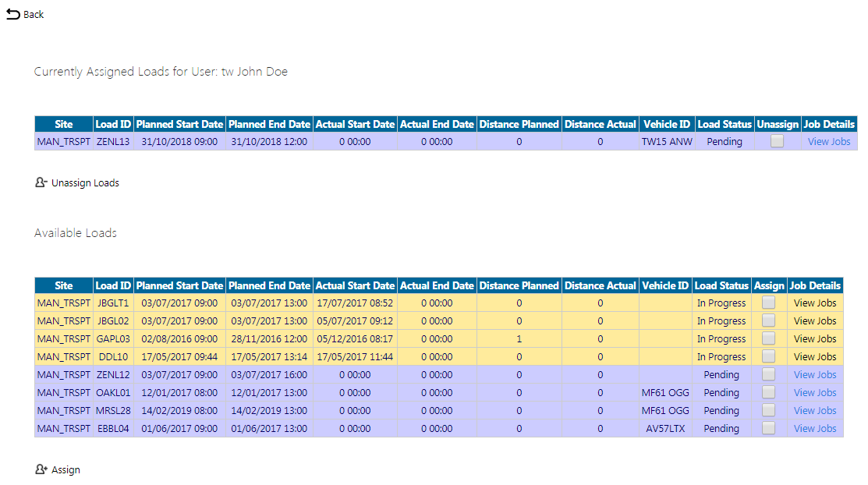Click the DDL10 load ID cell
The height and width of the screenshot is (485, 868).
(113, 357)
